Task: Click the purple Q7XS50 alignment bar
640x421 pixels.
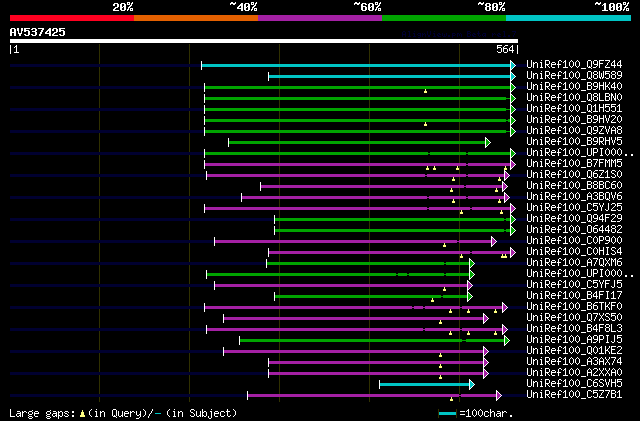Action: pyautogui.click(x=353, y=318)
